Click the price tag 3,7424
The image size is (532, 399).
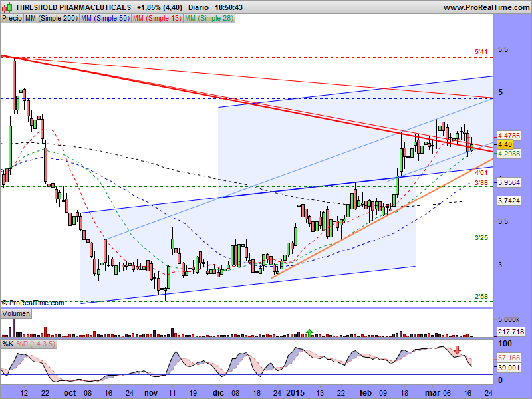tap(509, 201)
